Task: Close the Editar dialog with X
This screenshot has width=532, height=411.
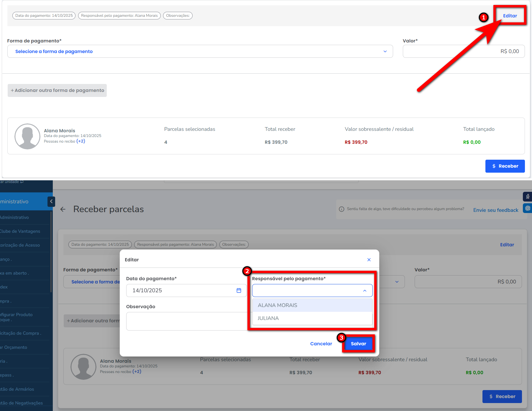Action: 369,260
